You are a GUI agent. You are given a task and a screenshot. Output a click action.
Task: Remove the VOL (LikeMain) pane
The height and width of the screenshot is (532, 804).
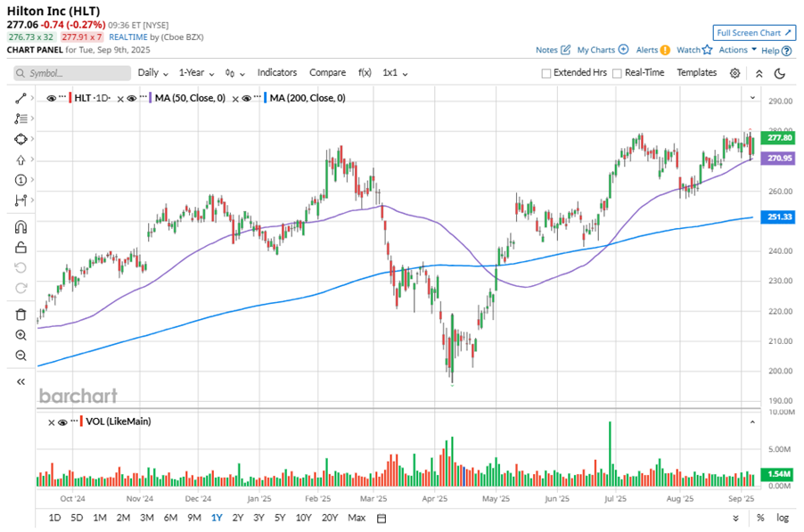52,422
